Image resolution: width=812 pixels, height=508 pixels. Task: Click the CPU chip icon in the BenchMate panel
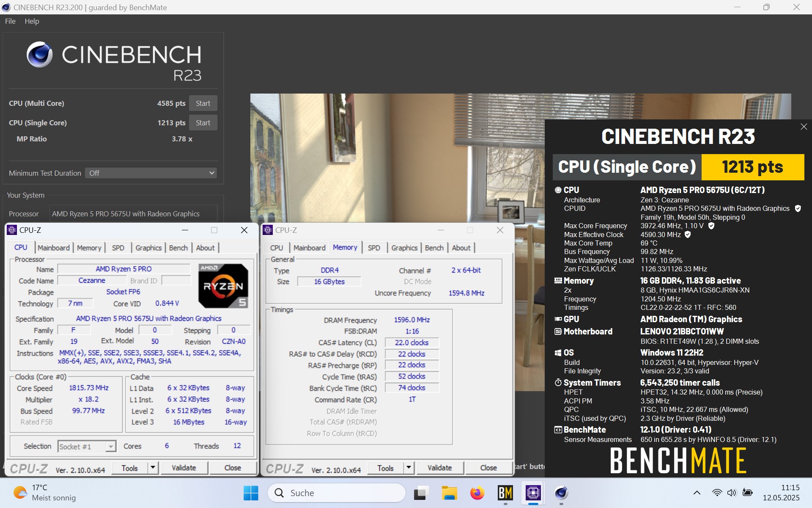(558, 190)
